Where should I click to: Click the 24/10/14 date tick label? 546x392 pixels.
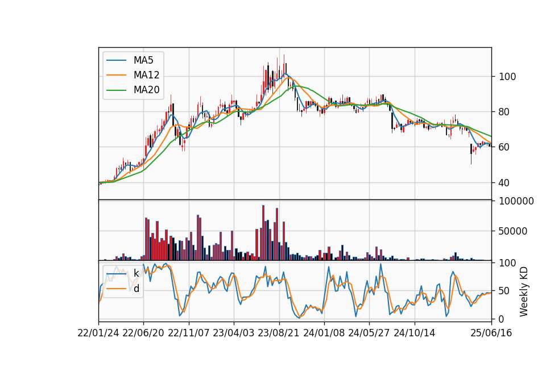pos(415,333)
